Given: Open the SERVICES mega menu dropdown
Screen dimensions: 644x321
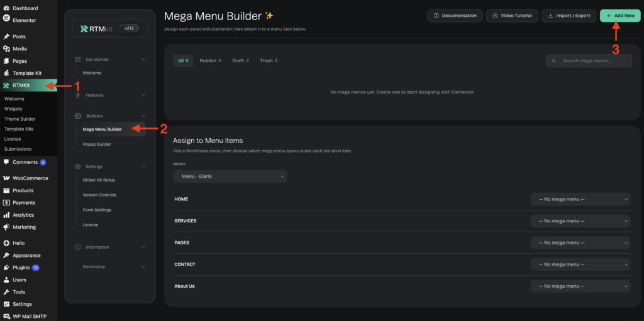Looking at the screenshot, I should 580,221.
